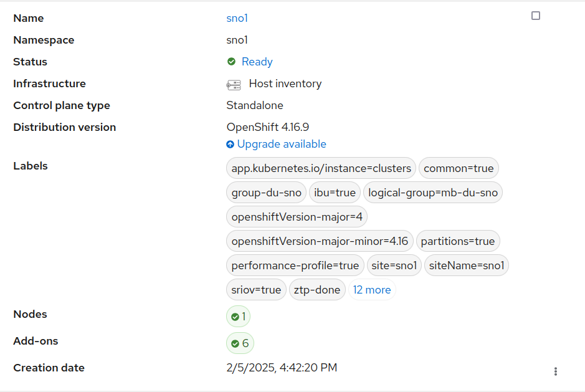Open the kebab actions menu for sno1

pos(555,371)
